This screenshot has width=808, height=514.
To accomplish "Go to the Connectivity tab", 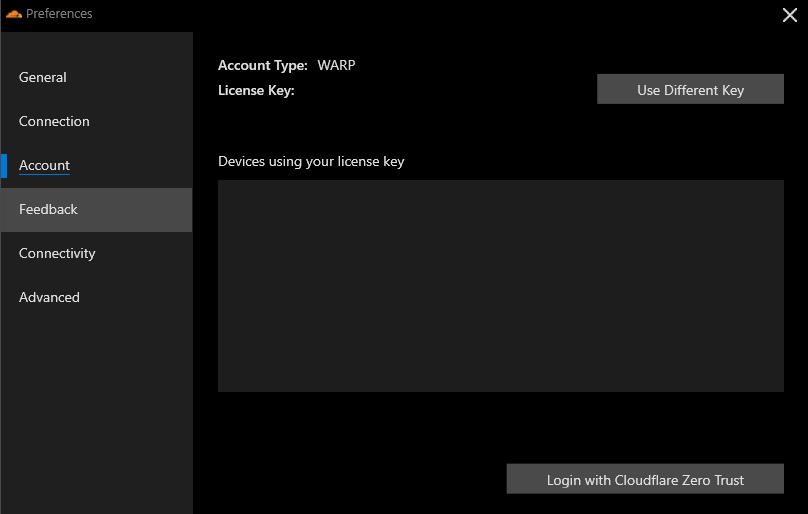I will [96, 254].
